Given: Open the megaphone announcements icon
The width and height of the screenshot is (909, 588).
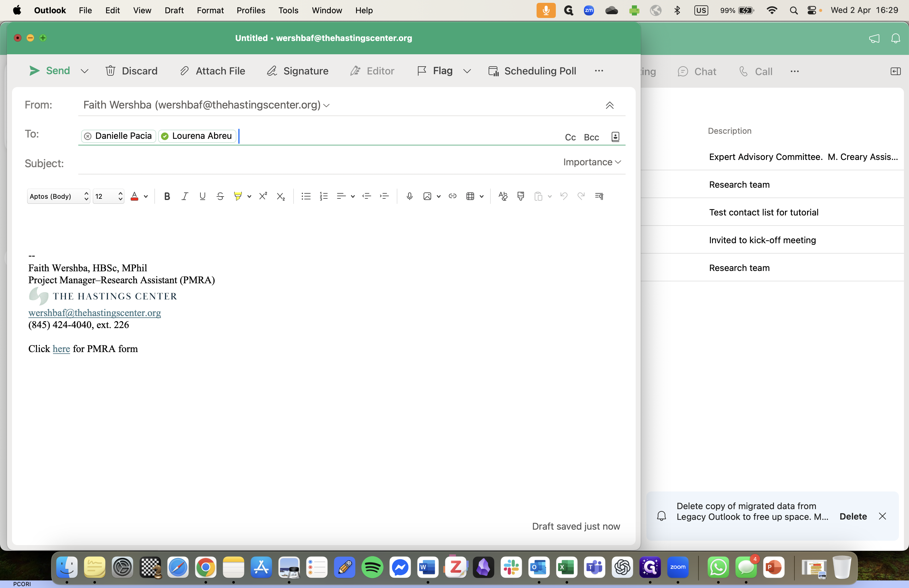Looking at the screenshot, I should point(874,38).
